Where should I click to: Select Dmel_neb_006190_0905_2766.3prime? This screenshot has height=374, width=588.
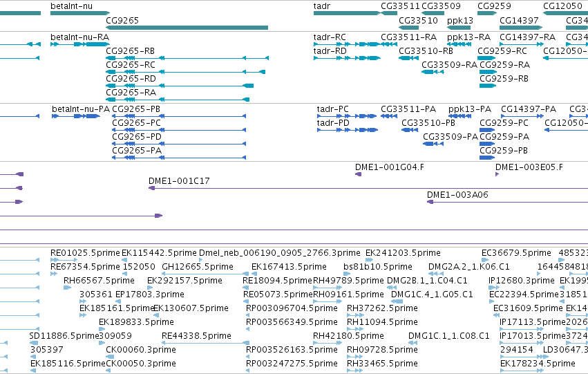(200, 259)
